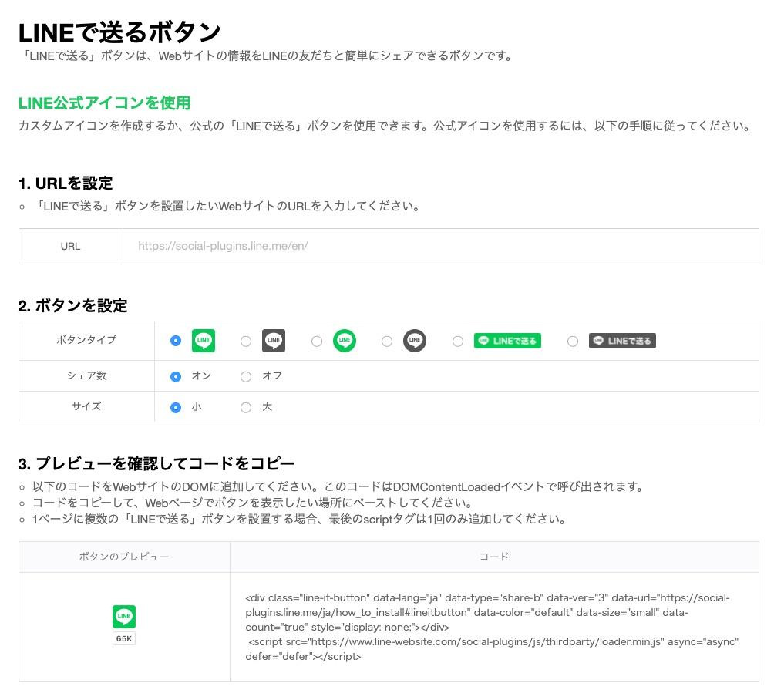Click the 'LINE公式アイコンを使用' green heading

[104, 103]
